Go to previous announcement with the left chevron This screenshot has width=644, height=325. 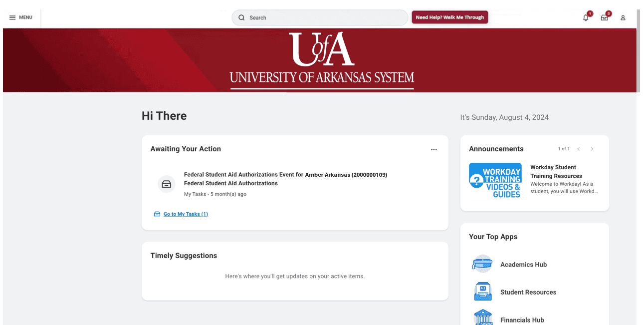click(579, 149)
